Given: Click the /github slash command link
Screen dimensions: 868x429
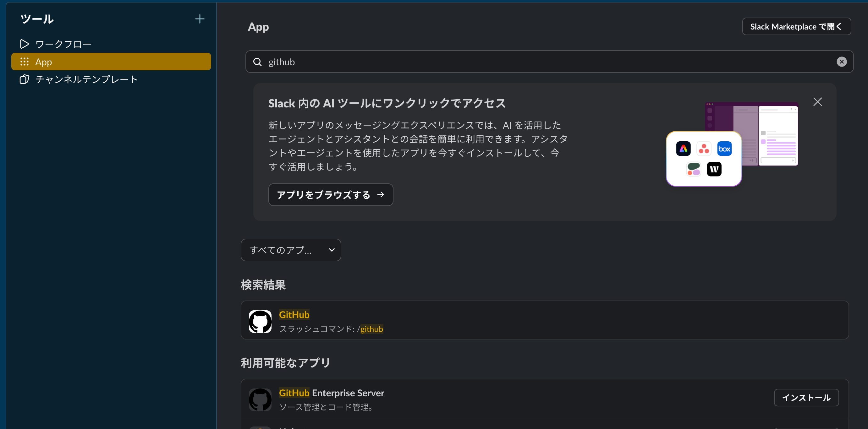Looking at the screenshot, I should click(371, 329).
